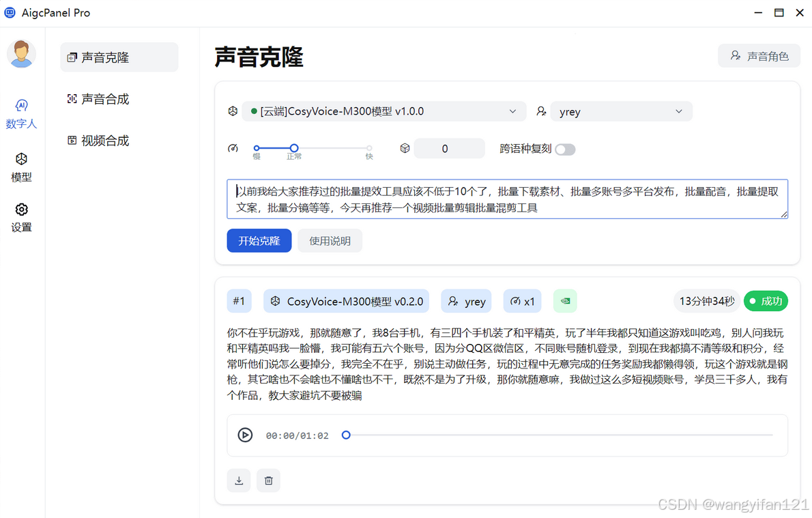812x518 pixels.
Task: Click the random seed input showing 0
Action: 450,149
